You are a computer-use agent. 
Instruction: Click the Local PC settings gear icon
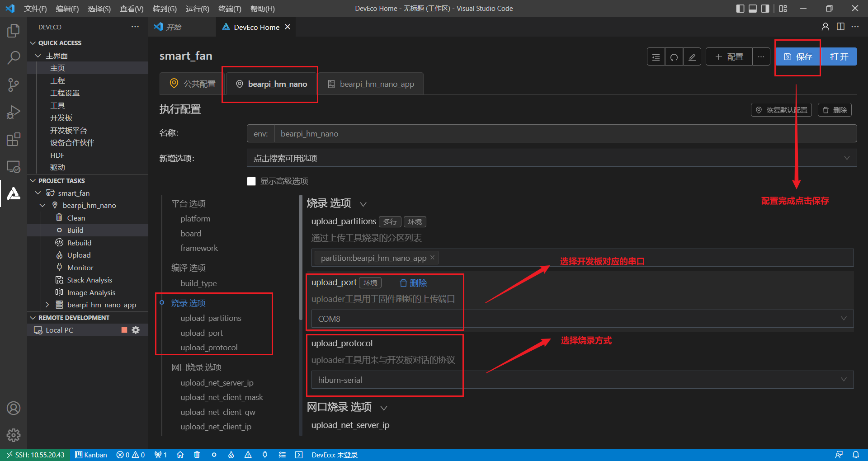tap(136, 330)
